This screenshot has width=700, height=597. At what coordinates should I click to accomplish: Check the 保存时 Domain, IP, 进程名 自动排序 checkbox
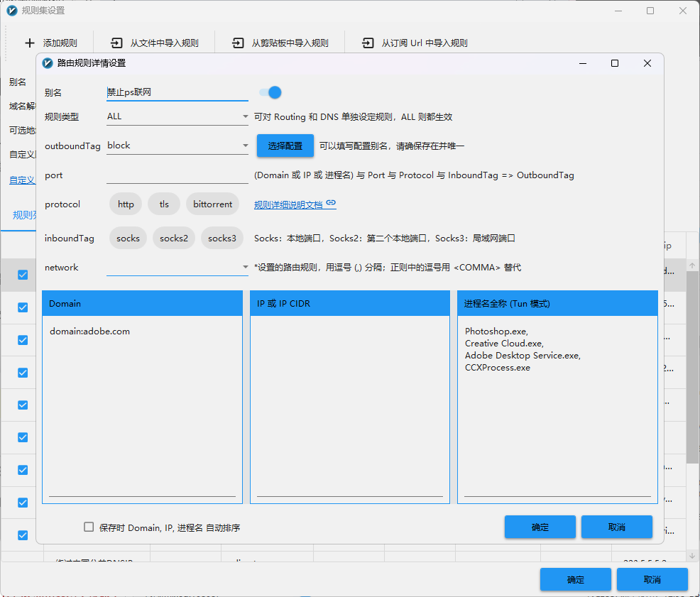[x=89, y=527]
